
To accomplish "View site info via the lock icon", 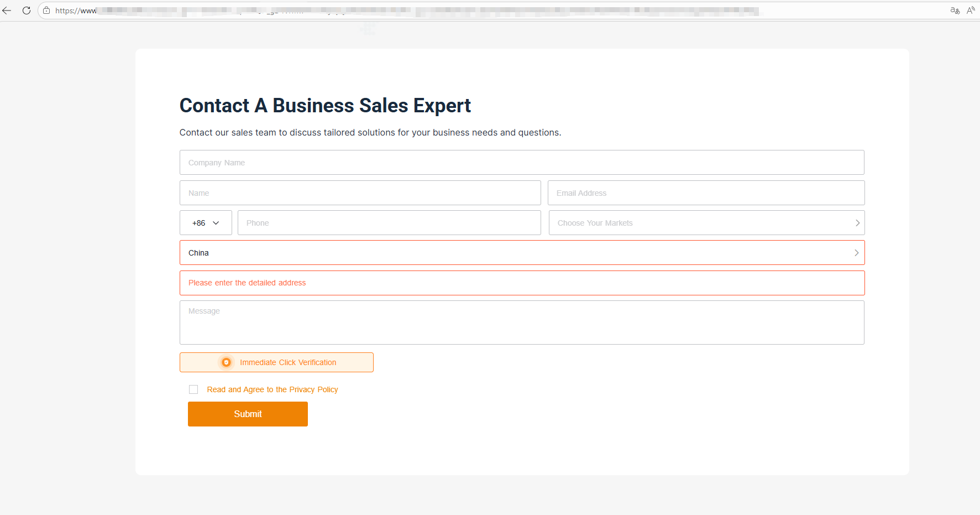I will (46, 11).
